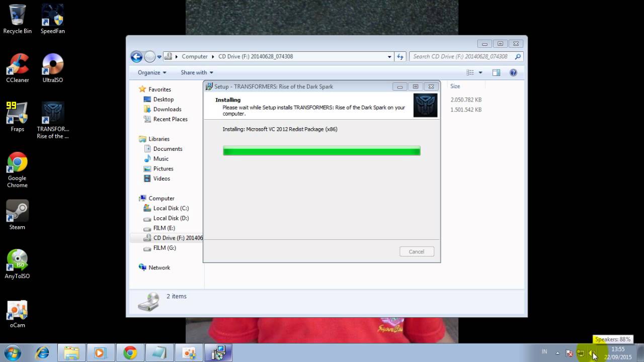This screenshot has width=644, height=362.
Task: Select the FILM (G:) drive
Action: (x=164, y=248)
